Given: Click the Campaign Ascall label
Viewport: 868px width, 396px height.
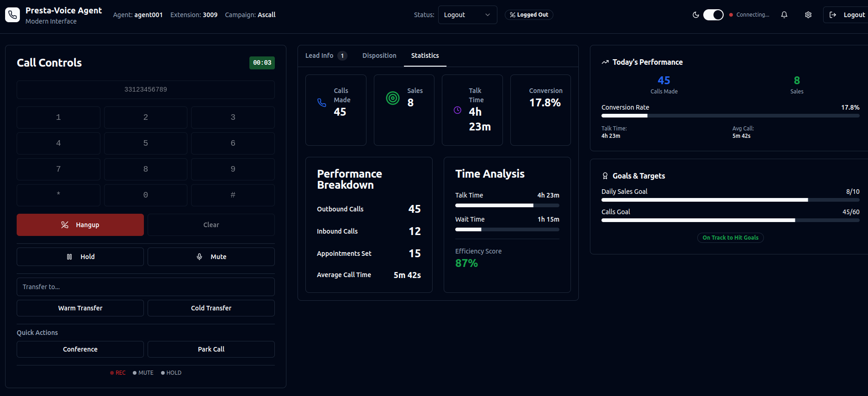Looking at the screenshot, I should [x=250, y=15].
